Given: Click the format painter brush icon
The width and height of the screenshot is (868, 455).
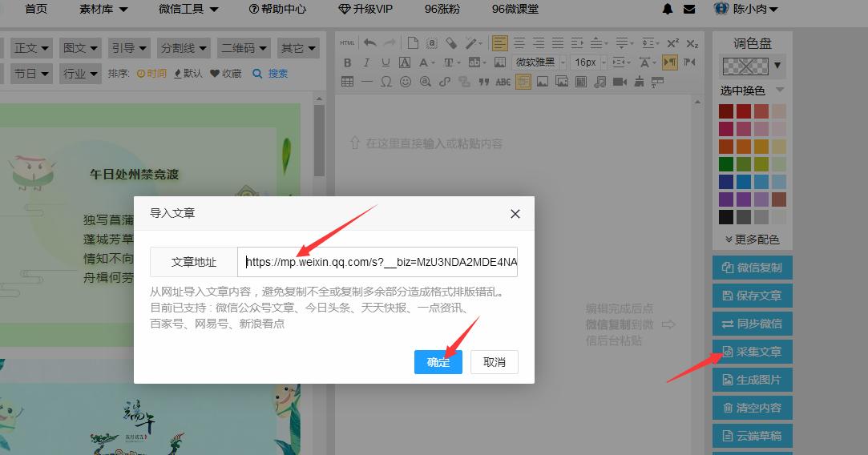Looking at the screenshot, I should [x=471, y=42].
